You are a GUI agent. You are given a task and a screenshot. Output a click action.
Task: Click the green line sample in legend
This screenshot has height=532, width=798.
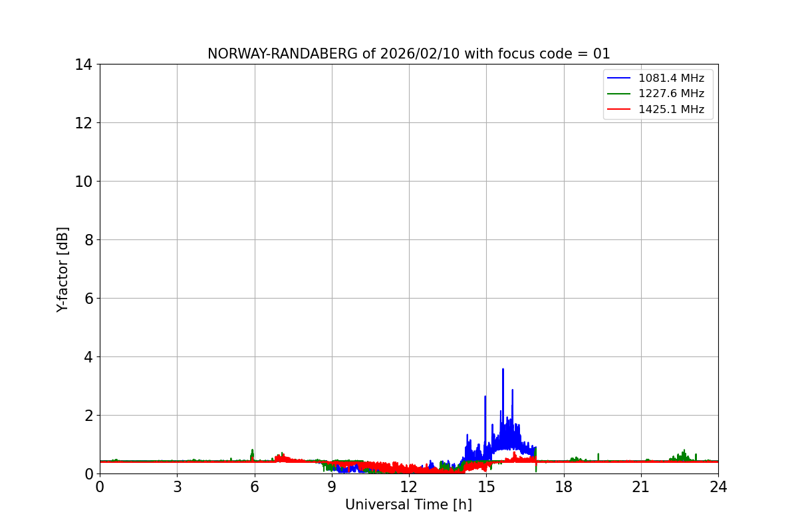[620, 94]
